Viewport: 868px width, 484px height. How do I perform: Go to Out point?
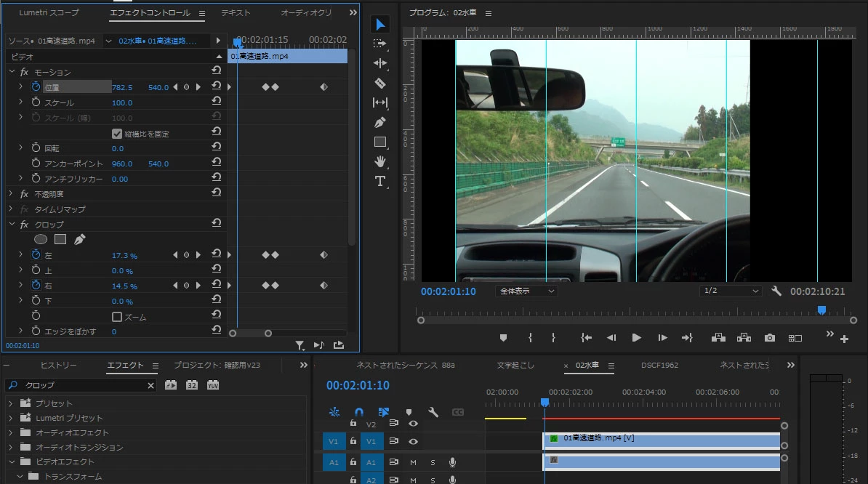pyautogui.click(x=687, y=337)
